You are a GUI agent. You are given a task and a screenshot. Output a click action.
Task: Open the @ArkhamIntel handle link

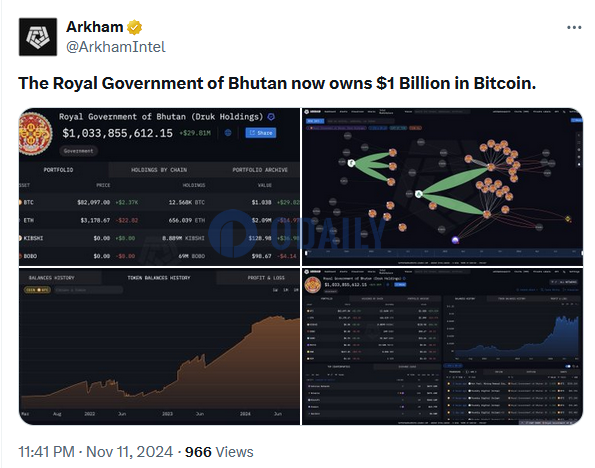(116, 47)
